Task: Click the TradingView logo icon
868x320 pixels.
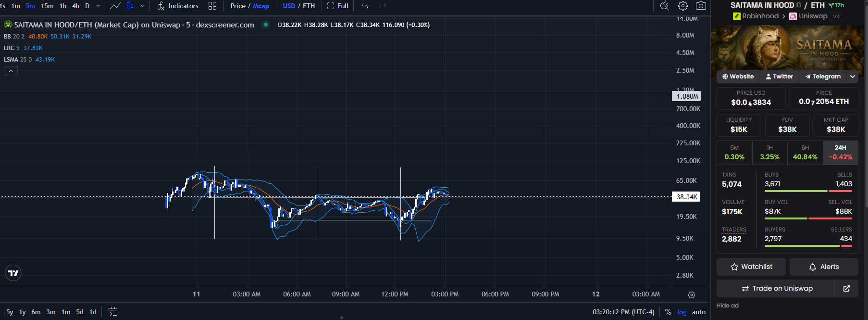Action: tap(13, 273)
